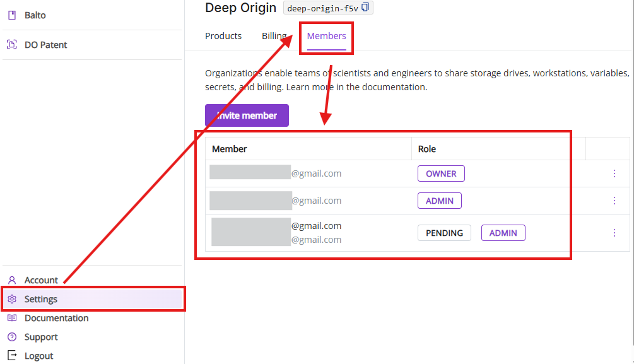
Task: Click the Invite member button
Action: pyautogui.click(x=247, y=115)
